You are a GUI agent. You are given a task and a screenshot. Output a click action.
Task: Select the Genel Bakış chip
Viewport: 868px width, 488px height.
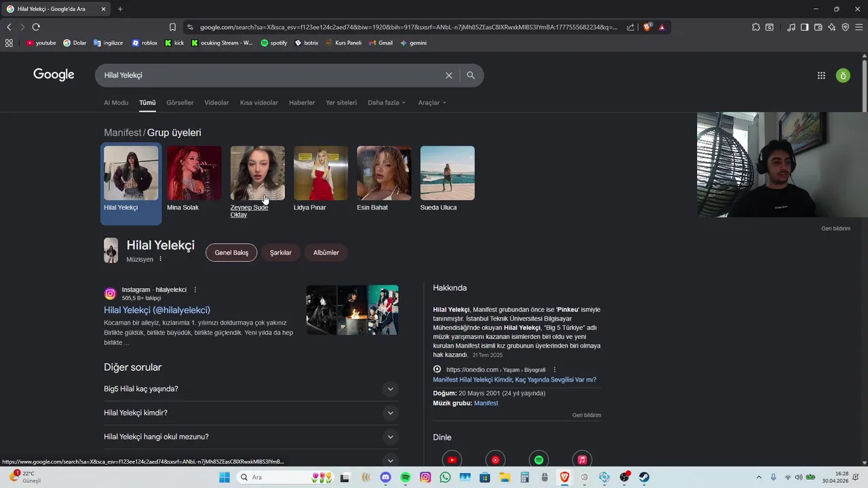[231, 253]
